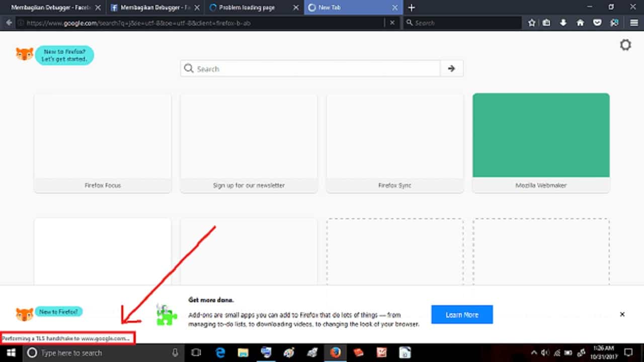This screenshot has height=362, width=644.
Task: Dismiss the Get more done banner
Action: tap(622, 314)
